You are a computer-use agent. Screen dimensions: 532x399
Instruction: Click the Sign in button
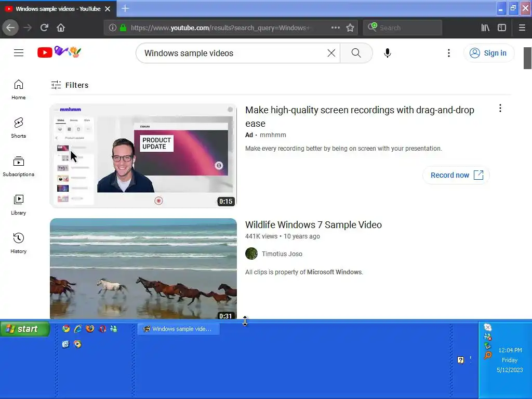(x=488, y=53)
